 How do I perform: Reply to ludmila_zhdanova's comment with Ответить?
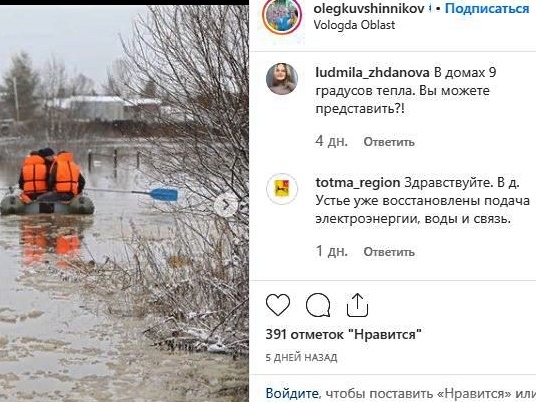point(389,142)
